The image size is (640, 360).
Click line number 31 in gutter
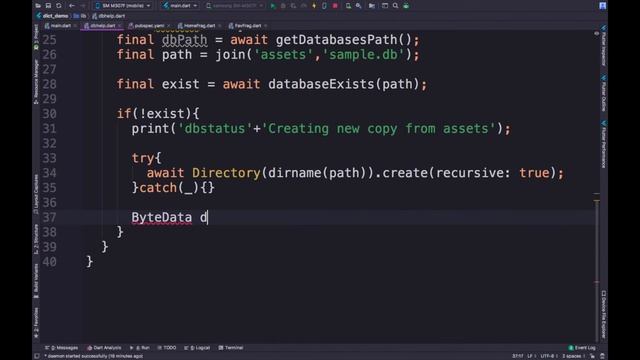click(x=49, y=129)
